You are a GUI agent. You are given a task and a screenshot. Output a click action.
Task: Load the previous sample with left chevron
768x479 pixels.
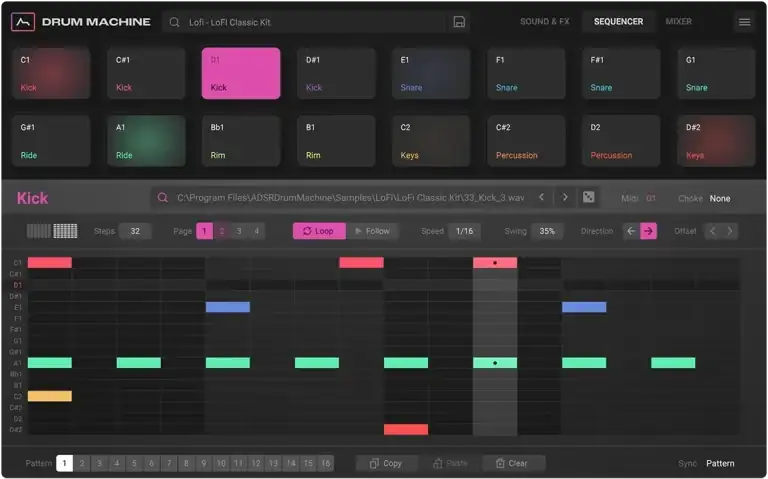(x=541, y=197)
